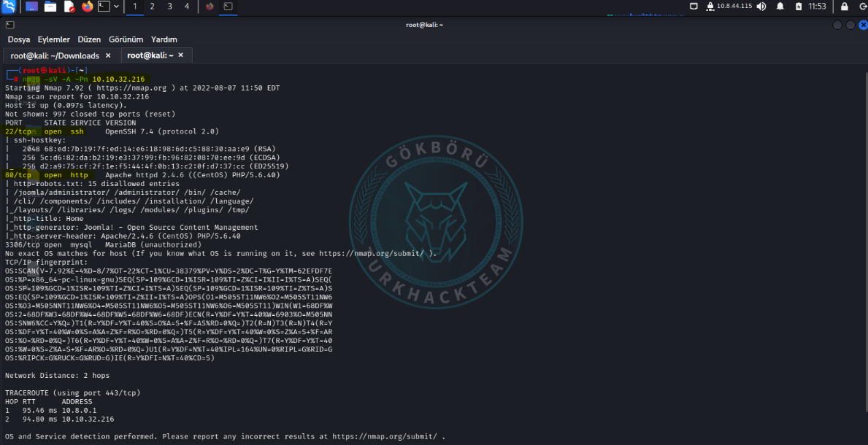Open the terminal emulator launcher icon
The width and height of the screenshot is (868, 445).
104,7
